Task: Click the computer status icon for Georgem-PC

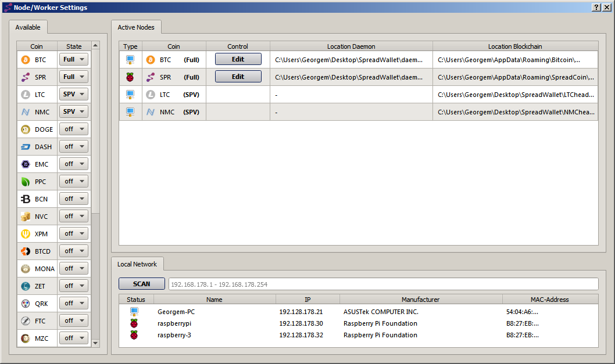Action: (x=134, y=312)
